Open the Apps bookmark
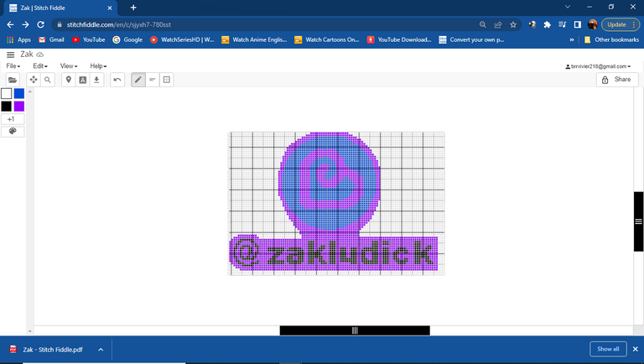Image resolution: width=644 pixels, height=364 pixels. [x=19, y=40]
